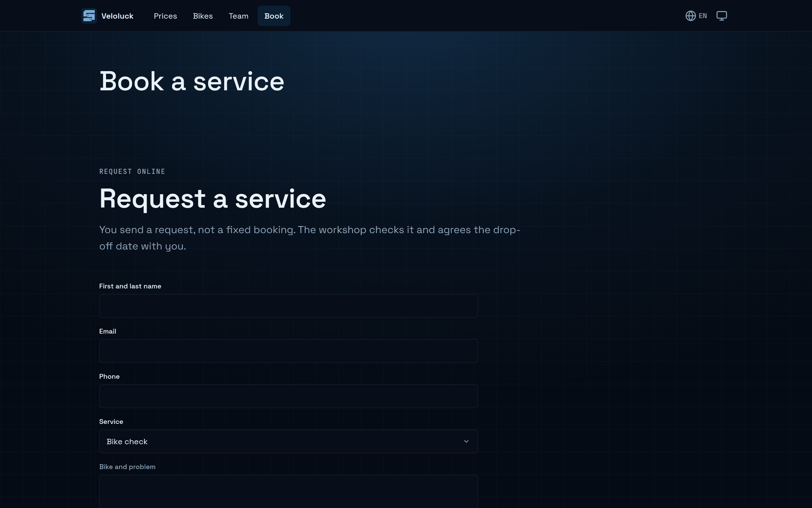Select the Book nav item
Viewport: 812px width, 508px height.
pyautogui.click(x=274, y=16)
